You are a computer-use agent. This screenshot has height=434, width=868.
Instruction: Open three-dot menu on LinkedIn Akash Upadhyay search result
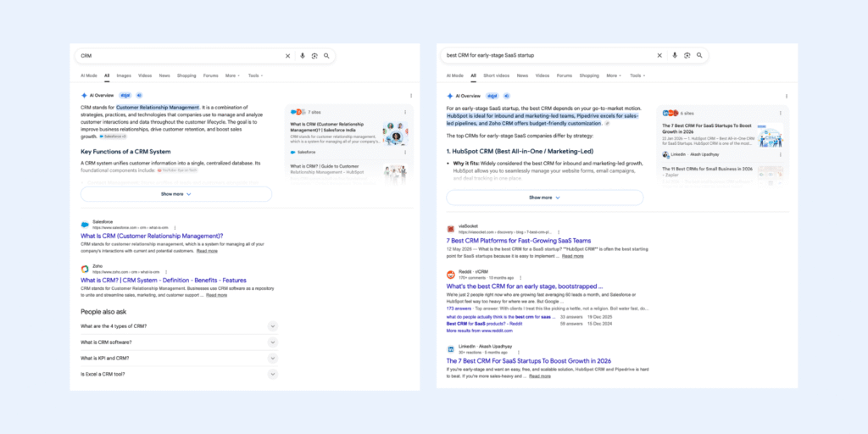point(518,352)
